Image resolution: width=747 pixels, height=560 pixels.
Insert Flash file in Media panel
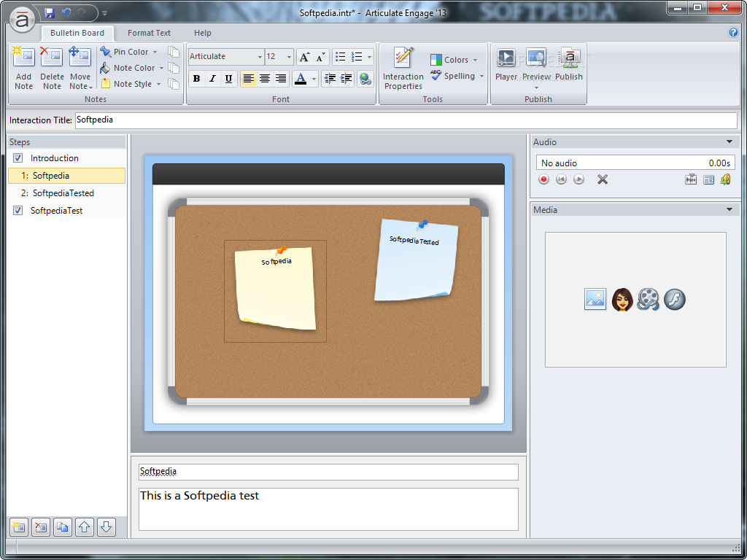tap(675, 300)
